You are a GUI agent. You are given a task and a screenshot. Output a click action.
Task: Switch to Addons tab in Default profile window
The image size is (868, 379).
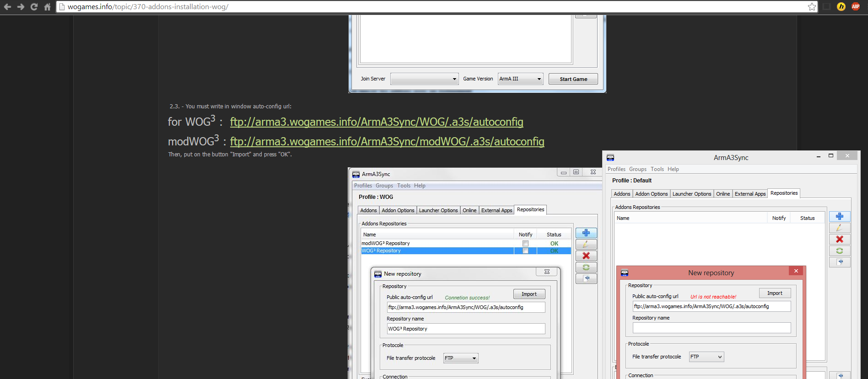(x=622, y=194)
